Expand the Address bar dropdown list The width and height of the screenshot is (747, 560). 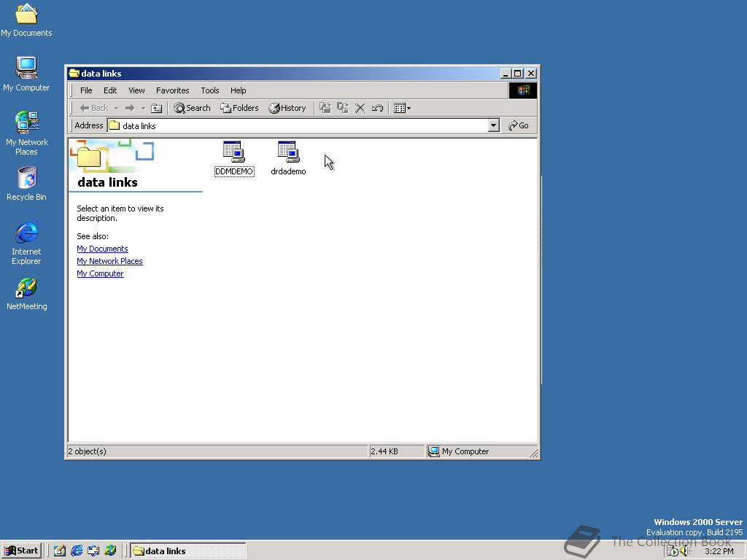pyautogui.click(x=494, y=125)
